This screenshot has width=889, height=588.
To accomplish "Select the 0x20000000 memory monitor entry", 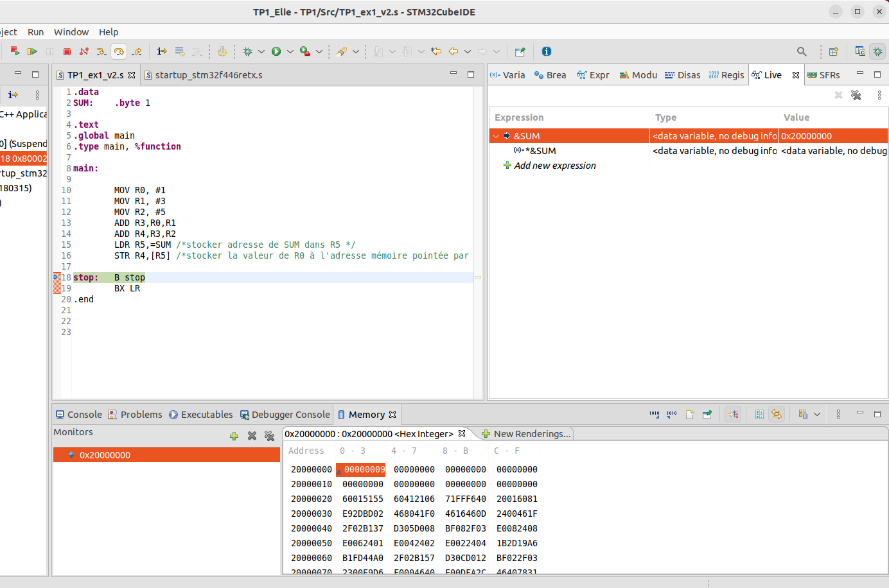I will pos(105,455).
